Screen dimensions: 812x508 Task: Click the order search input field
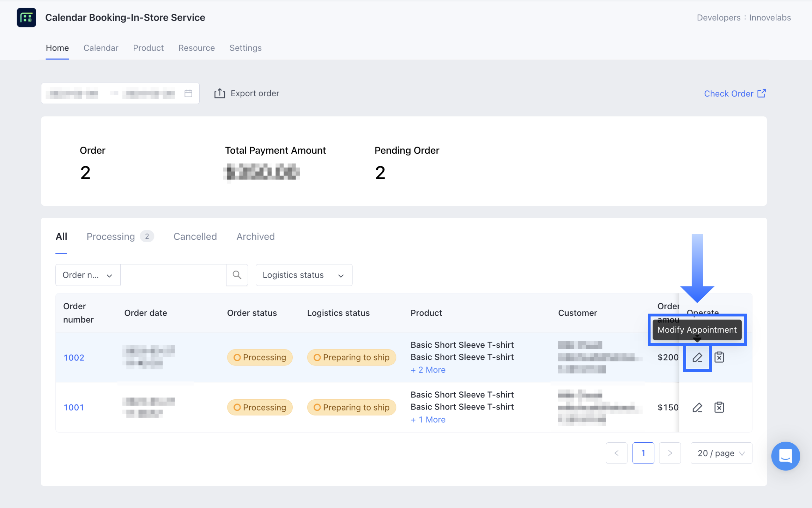pos(173,275)
